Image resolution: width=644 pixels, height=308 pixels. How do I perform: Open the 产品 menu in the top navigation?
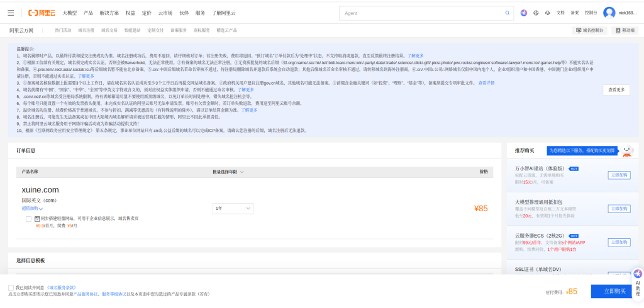88,13
